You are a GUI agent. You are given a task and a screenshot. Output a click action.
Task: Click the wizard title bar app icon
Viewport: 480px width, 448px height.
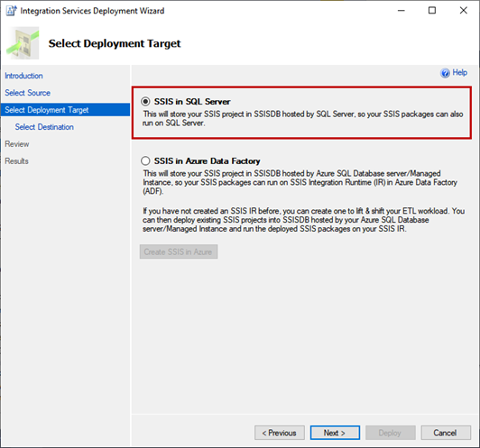click(12, 11)
